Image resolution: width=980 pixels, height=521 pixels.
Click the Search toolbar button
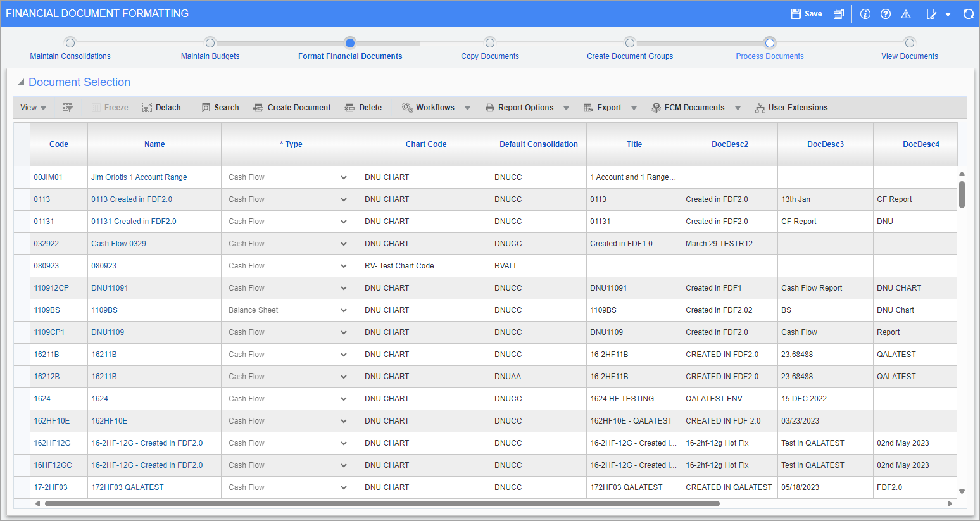[220, 108]
